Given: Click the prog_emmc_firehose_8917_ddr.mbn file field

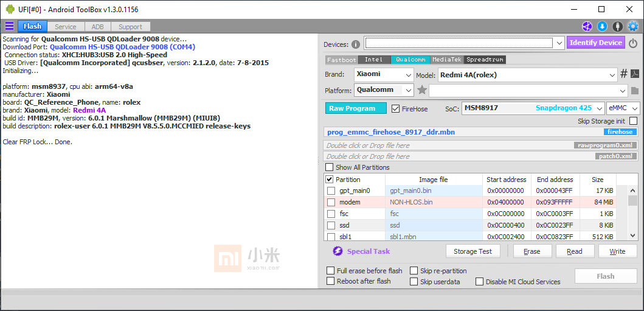Looking at the screenshot, I should click(481, 132).
